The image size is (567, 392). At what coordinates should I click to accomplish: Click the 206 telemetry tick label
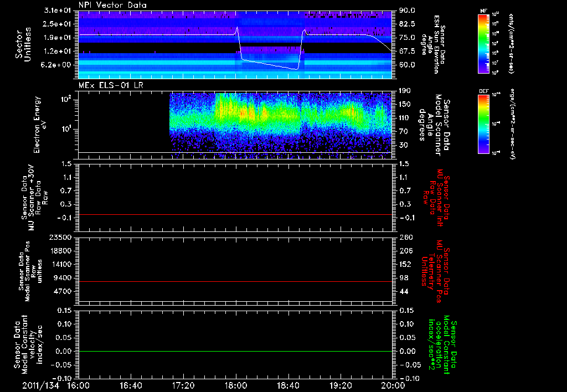[x=405, y=251]
